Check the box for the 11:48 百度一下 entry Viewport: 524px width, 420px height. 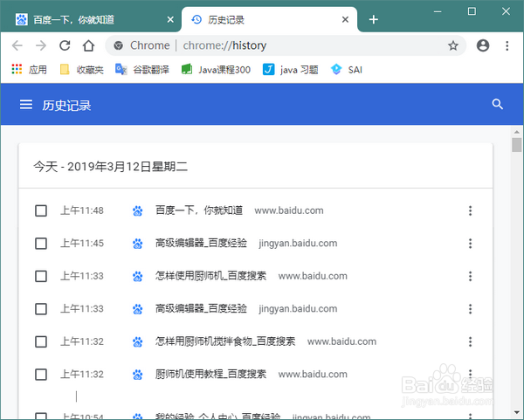click(41, 210)
